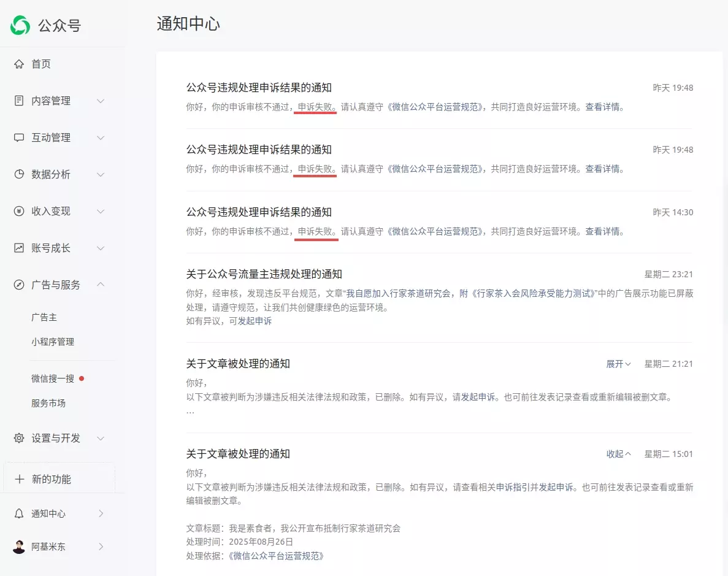728x576 pixels.
Task: Open 收入变现 sidebar menu
Action: [51, 212]
